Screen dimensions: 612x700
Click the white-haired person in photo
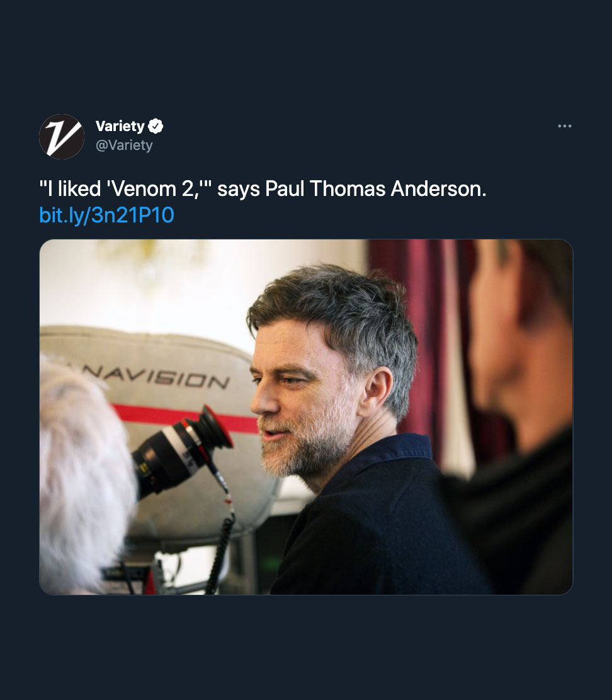coord(82,476)
